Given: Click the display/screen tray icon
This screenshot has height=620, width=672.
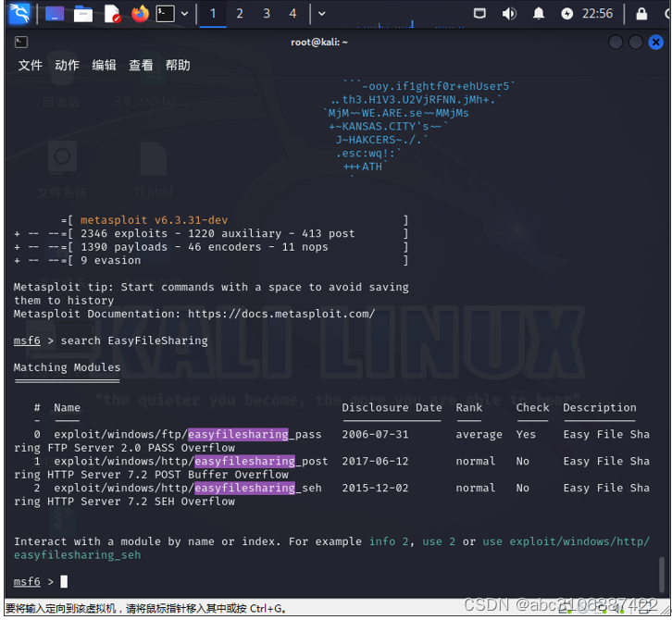Looking at the screenshot, I should click(x=479, y=14).
